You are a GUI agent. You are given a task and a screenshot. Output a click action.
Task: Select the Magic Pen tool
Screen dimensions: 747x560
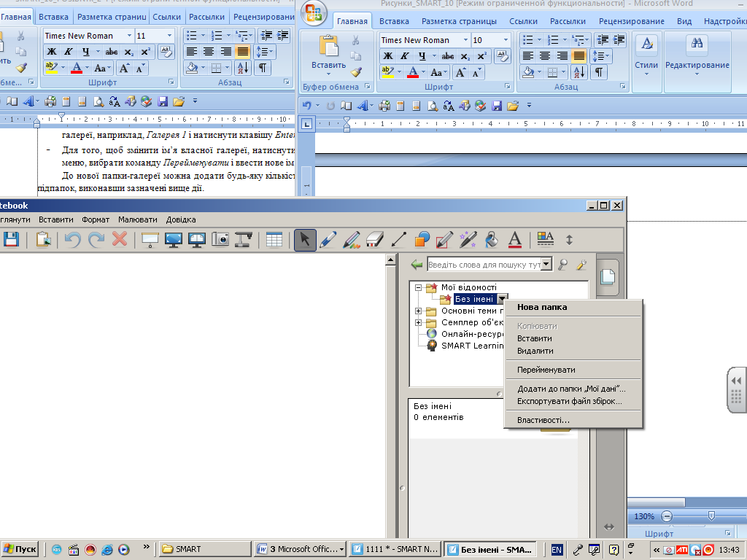[468, 239]
